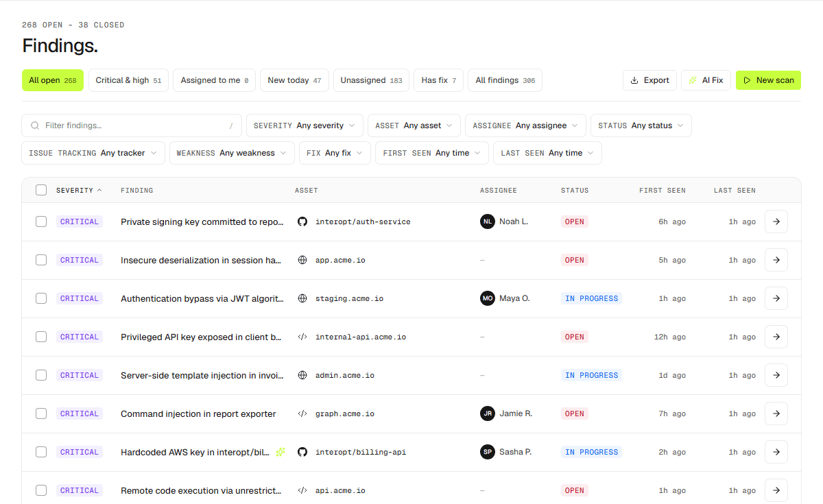Switch to Critical & high tab

(x=128, y=80)
